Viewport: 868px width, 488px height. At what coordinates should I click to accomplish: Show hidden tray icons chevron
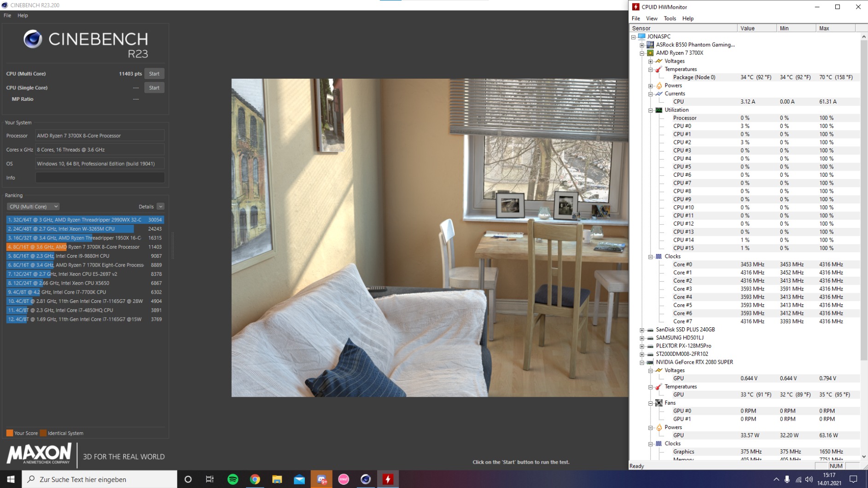click(776, 479)
